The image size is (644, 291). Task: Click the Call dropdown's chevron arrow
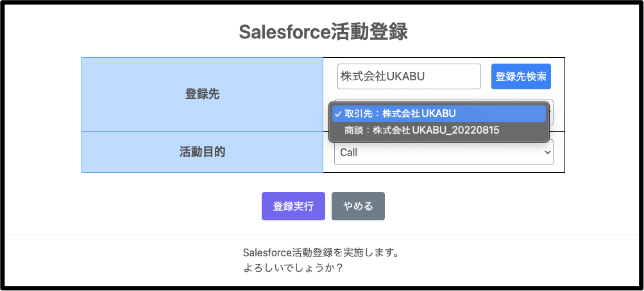tap(547, 152)
